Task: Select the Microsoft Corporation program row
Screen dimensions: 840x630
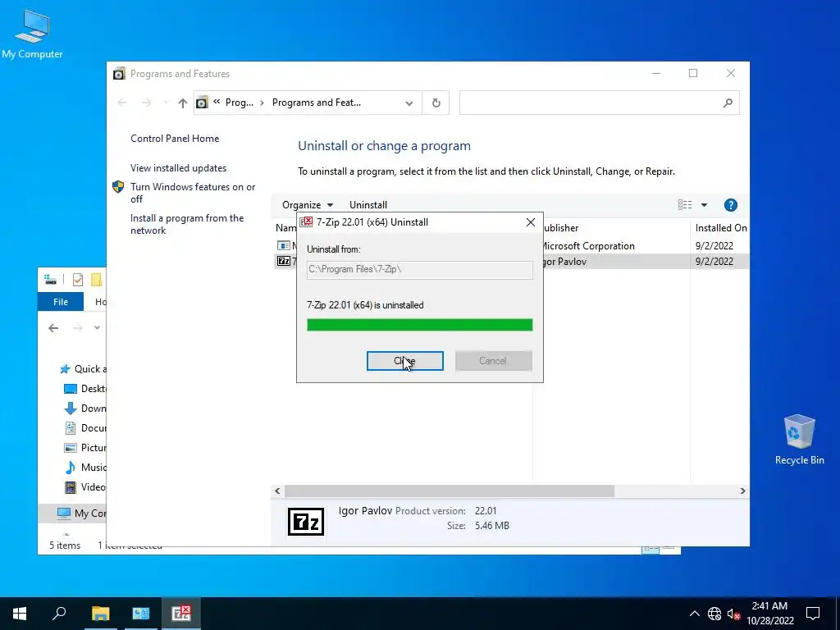Action: click(512, 246)
